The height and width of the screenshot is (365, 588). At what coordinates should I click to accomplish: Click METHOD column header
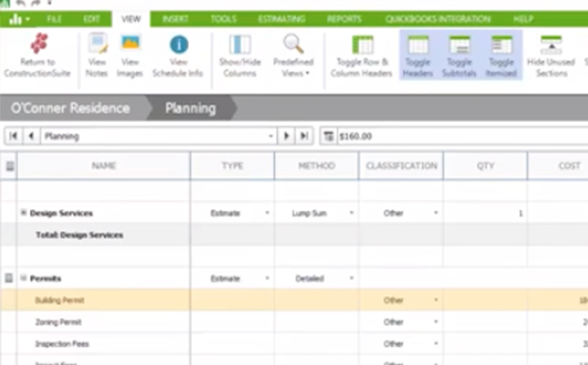pos(317,166)
